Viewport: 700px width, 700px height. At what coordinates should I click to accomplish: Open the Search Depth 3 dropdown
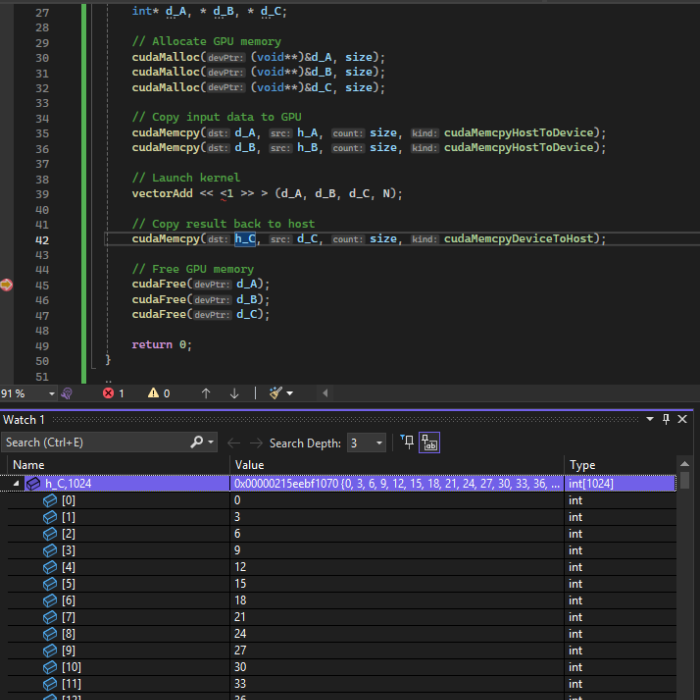[367, 443]
